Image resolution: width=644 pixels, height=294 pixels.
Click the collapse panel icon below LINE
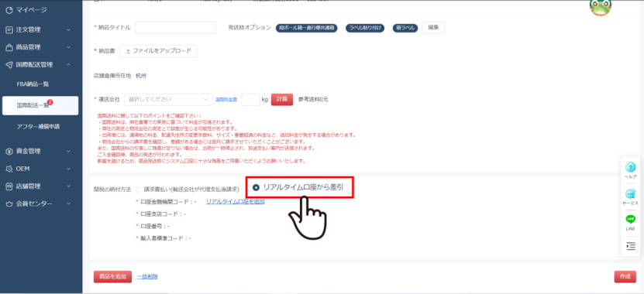pos(631,246)
